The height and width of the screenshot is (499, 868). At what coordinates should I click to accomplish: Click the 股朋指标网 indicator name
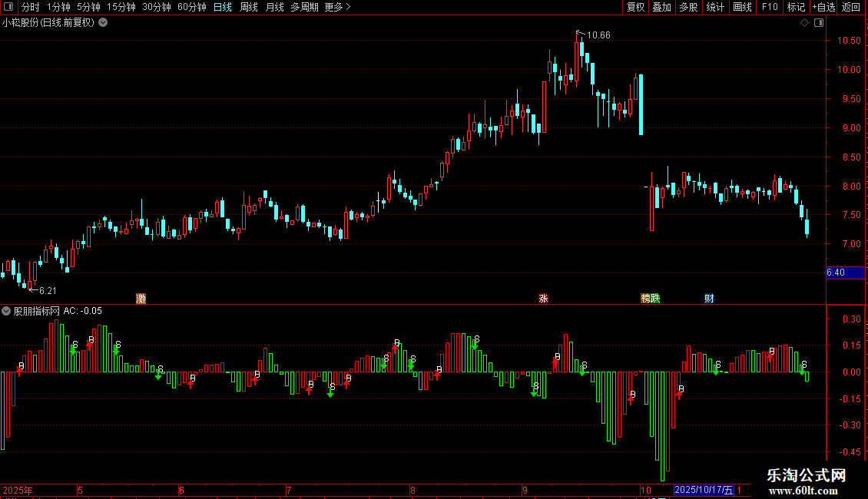click(x=37, y=311)
